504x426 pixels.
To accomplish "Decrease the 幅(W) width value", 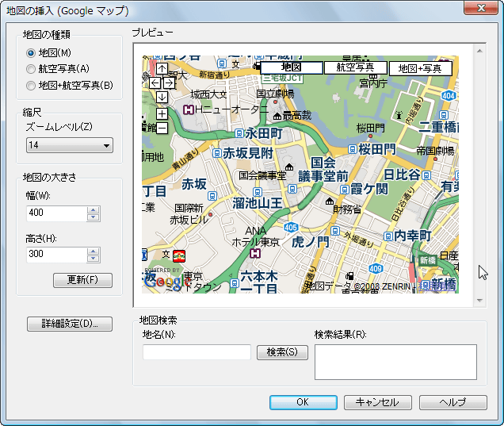I will point(94,217).
